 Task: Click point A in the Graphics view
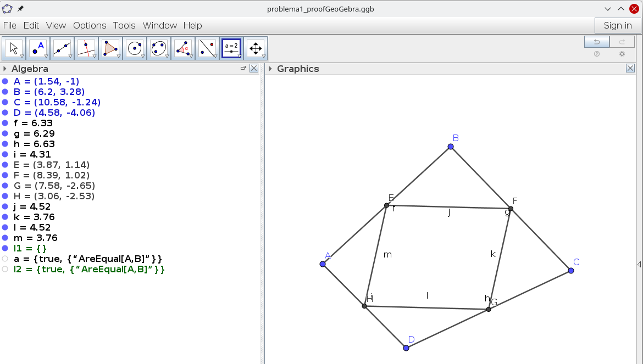tap(323, 264)
